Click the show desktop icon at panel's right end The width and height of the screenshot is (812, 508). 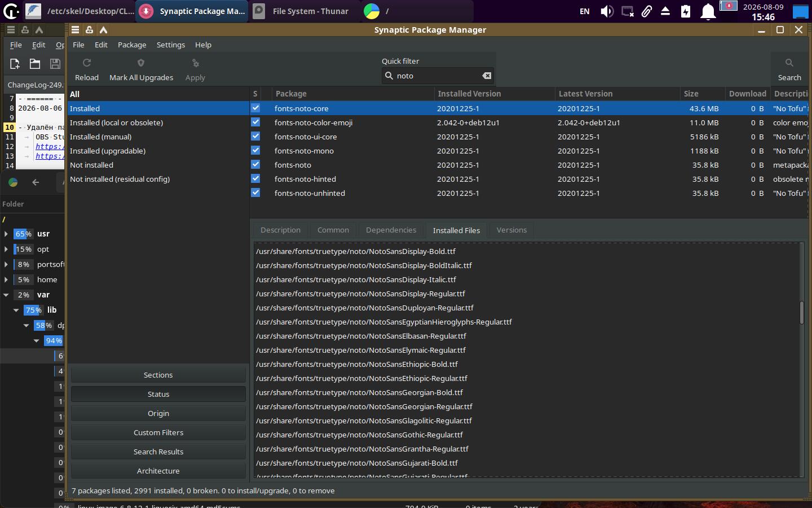pyautogui.click(x=801, y=11)
